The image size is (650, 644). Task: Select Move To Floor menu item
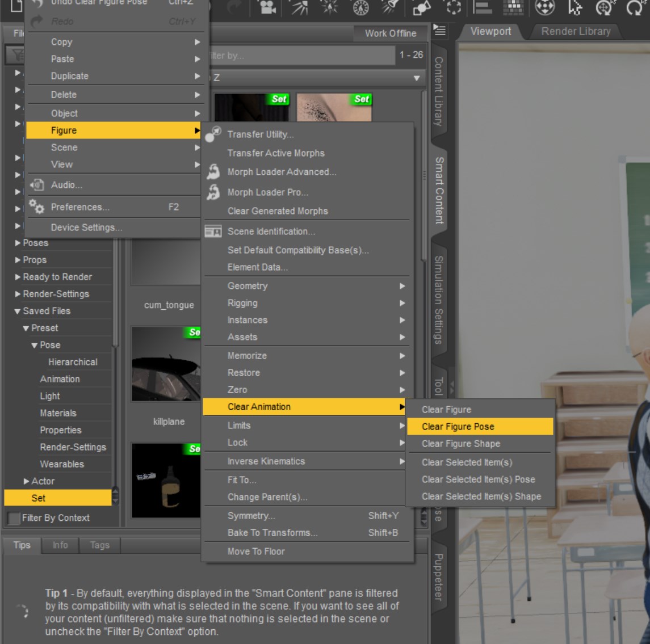308,552
